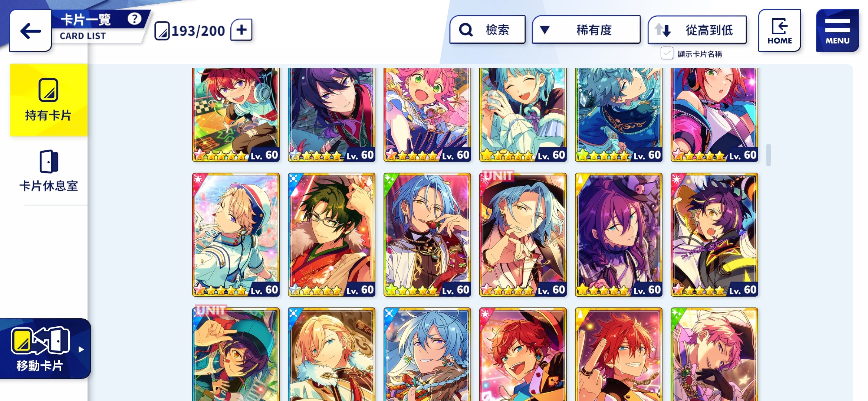Click the 檢索 search button label
The width and height of the screenshot is (868, 401).
pos(497,30)
